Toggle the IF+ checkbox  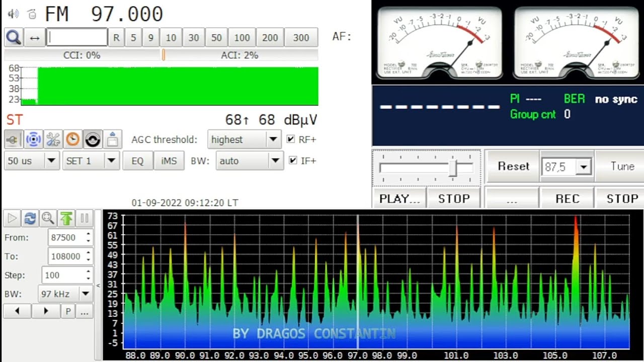[x=293, y=160]
